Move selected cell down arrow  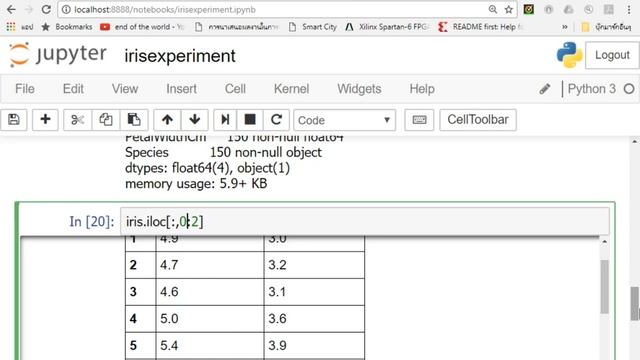pos(195,120)
